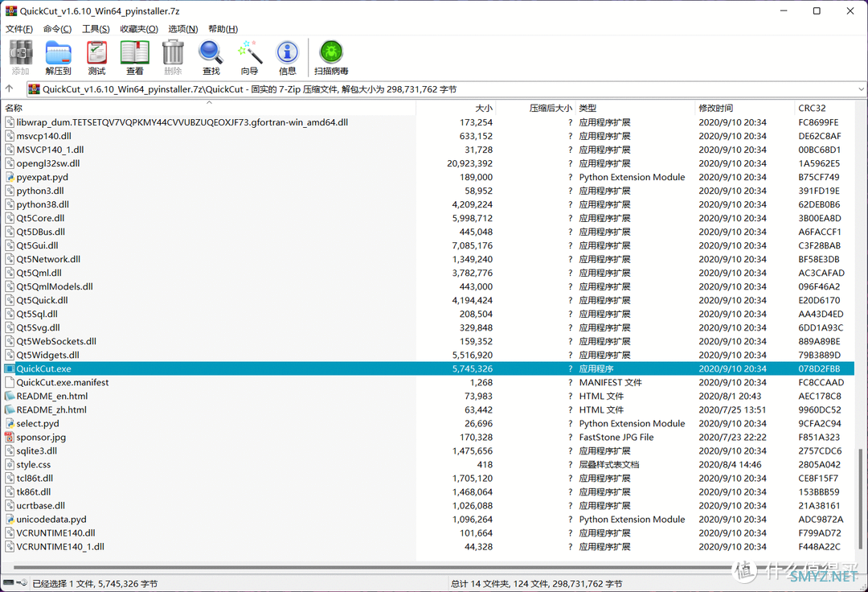Select tcl86t.dll file name
The image size is (868, 592).
(x=35, y=479)
